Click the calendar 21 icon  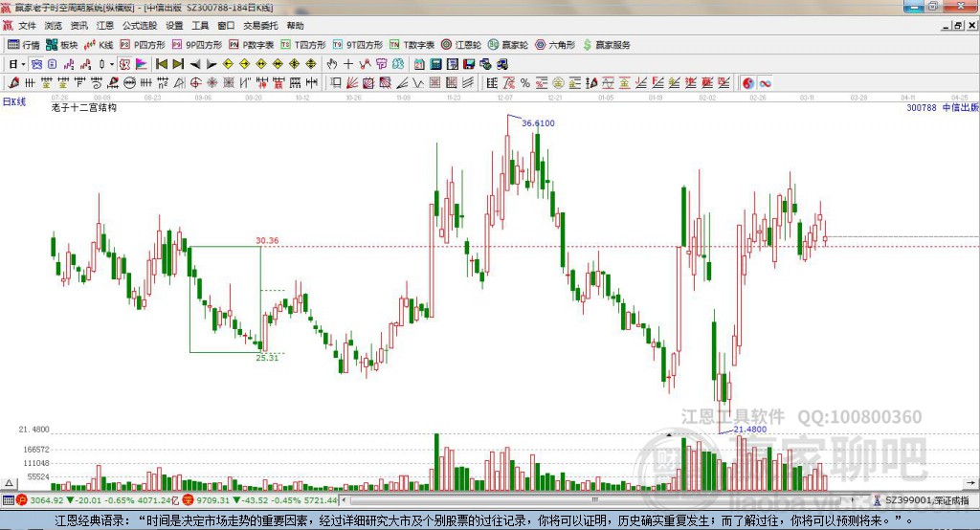(419, 64)
